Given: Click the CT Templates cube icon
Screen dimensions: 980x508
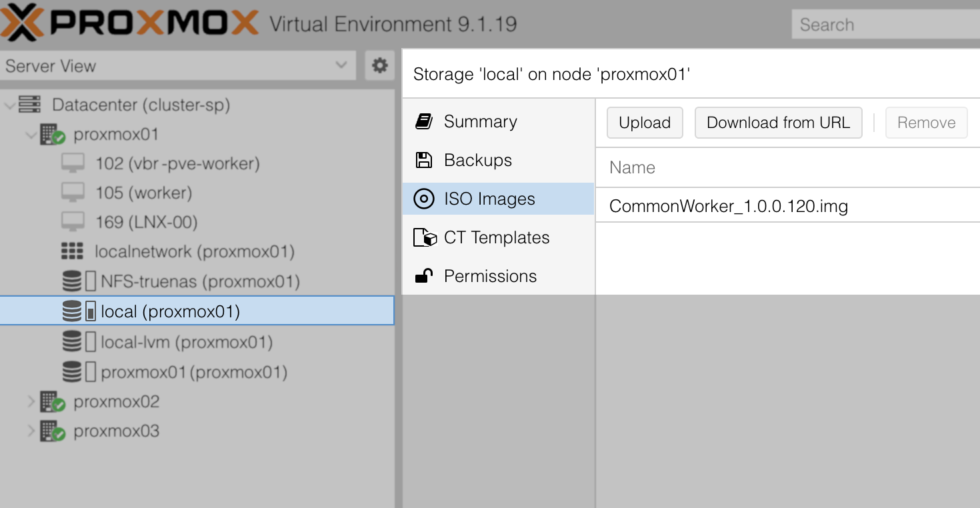Looking at the screenshot, I should pyautogui.click(x=425, y=237).
